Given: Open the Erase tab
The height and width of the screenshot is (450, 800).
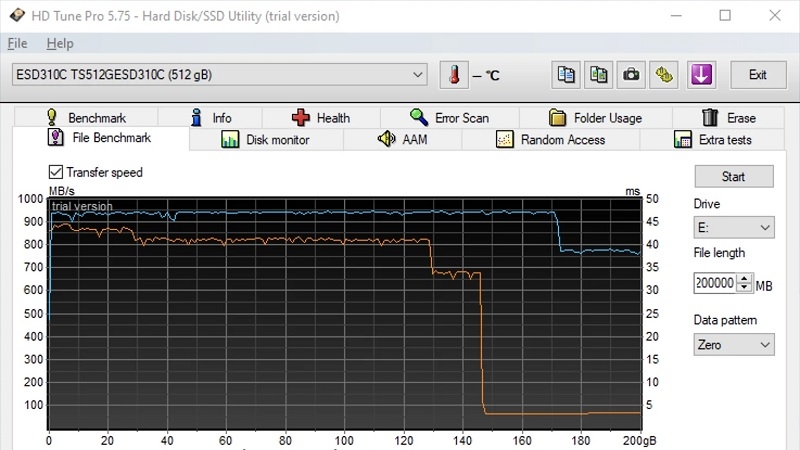Looking at the screenshot, I should (729, 118).
